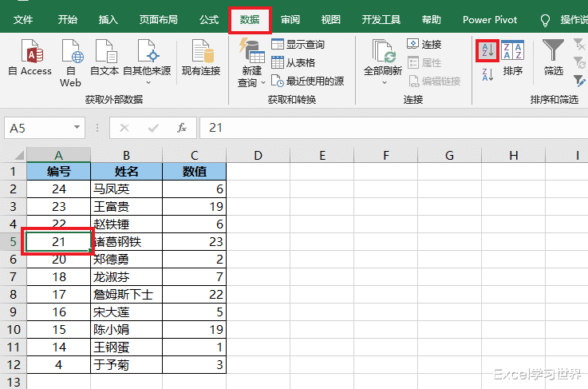Click the Reapply filter icon
The height and width of the screenshot is (389, 588).
(579, 62)
